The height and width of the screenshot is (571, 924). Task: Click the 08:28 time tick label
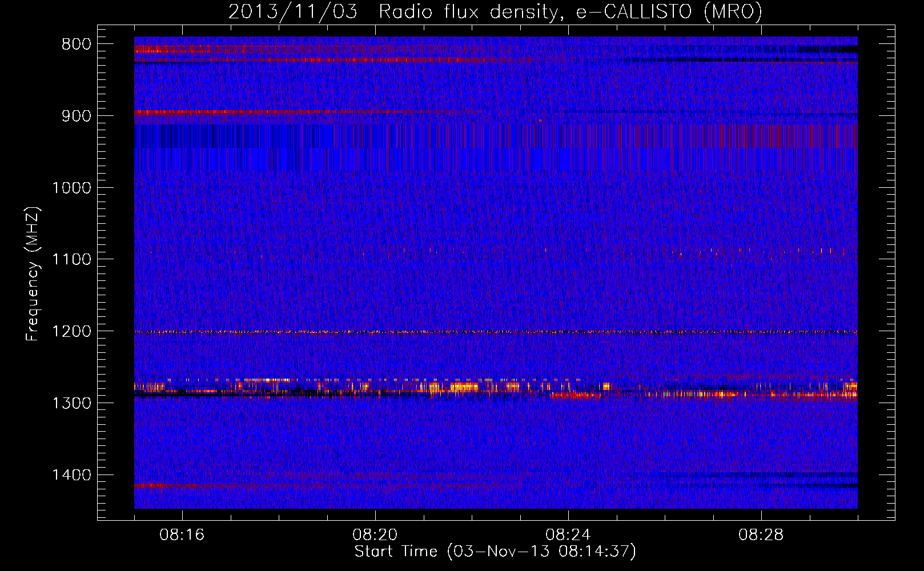point(761,535)
